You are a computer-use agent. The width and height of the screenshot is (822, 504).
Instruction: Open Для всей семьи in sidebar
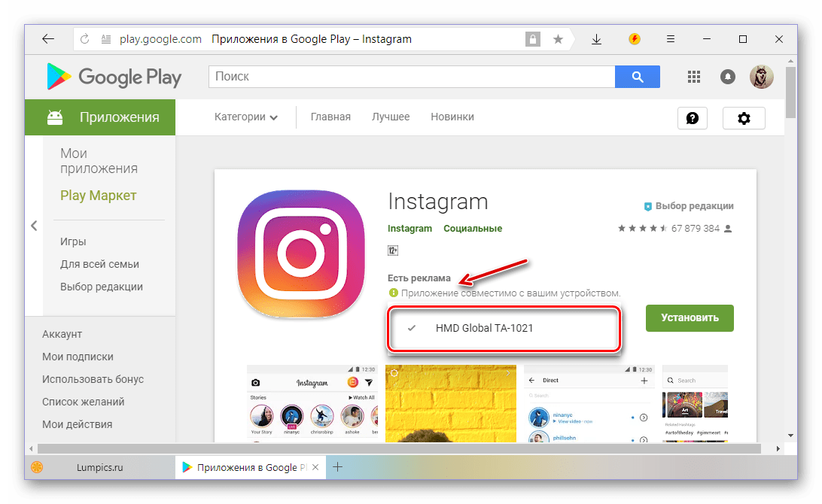99,264
